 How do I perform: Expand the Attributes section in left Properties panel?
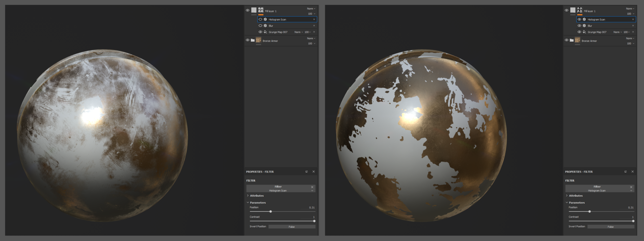pos(257,196)
